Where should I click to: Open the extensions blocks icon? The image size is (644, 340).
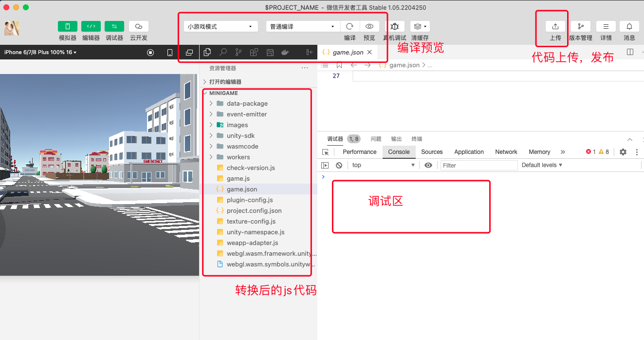tap(254, 52)
